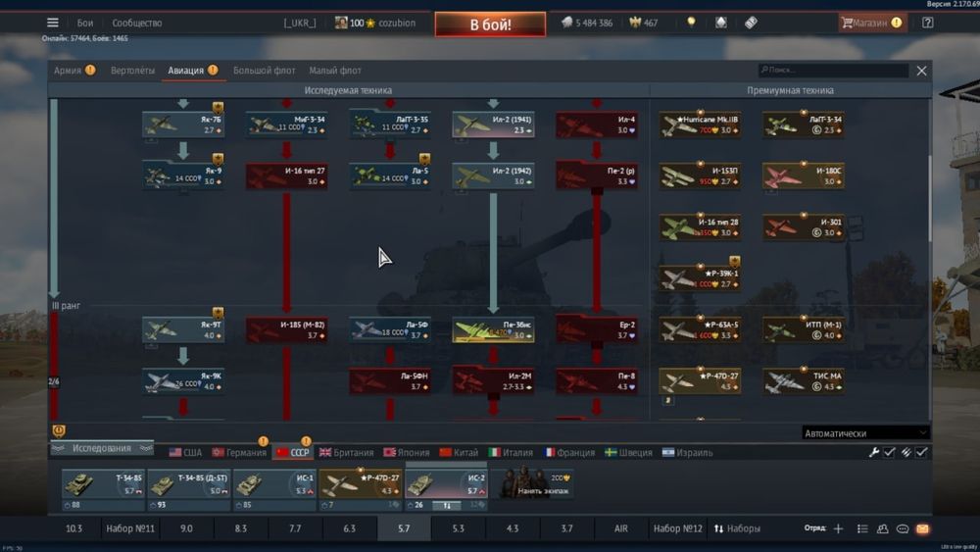
Task: Select the highlighted Пе-3бис card
Action: [493, 329]
